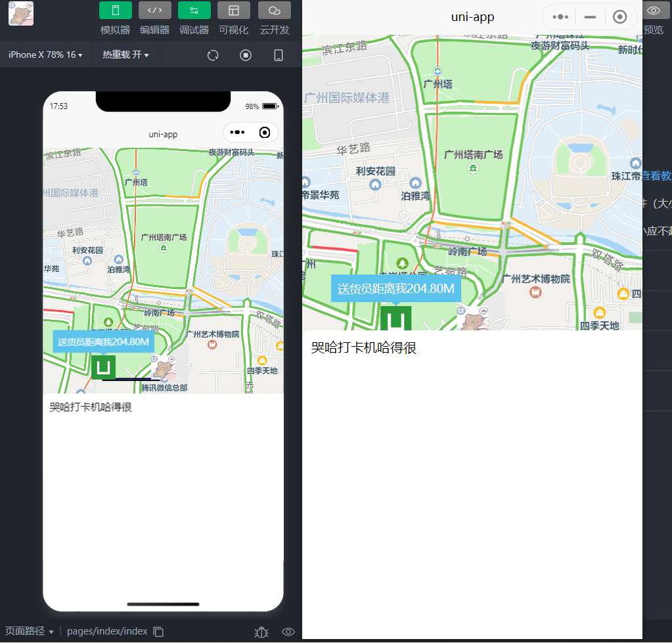Open the 可视化 visual layout tool
This screenshot has width=672, height=643.
[234, 11]
